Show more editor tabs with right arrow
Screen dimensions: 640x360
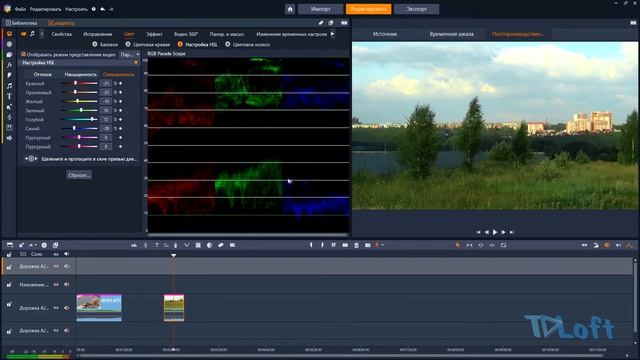(333, 34)
